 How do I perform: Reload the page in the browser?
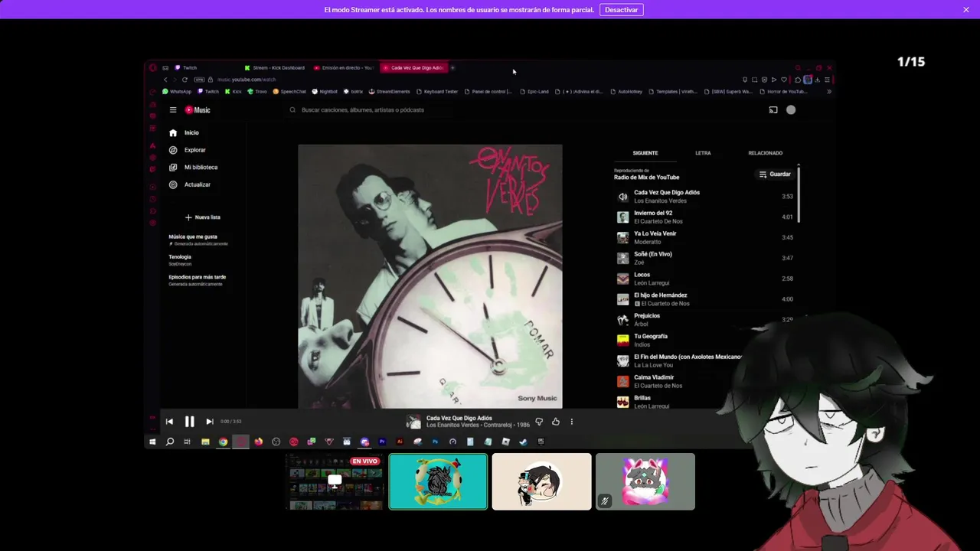point(185,80)
